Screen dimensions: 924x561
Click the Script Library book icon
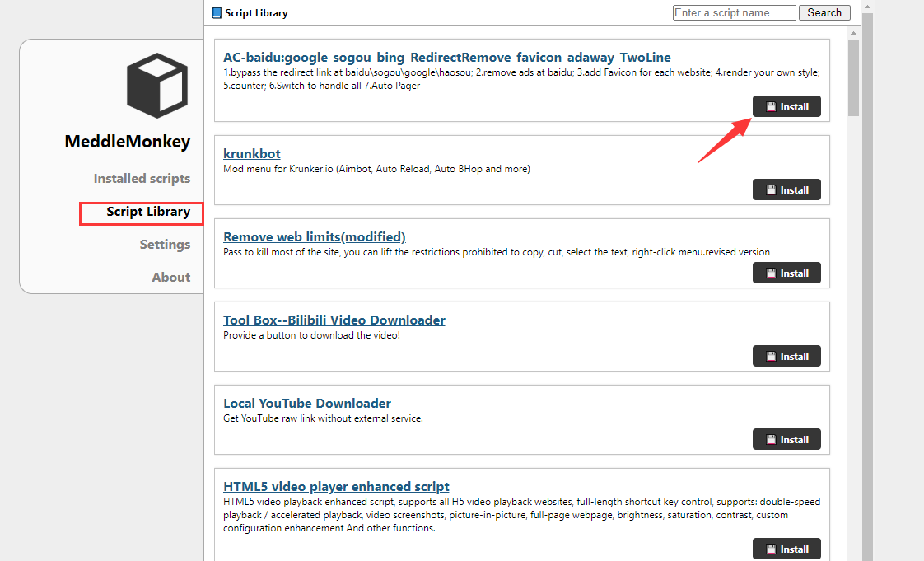pos(217,13)
